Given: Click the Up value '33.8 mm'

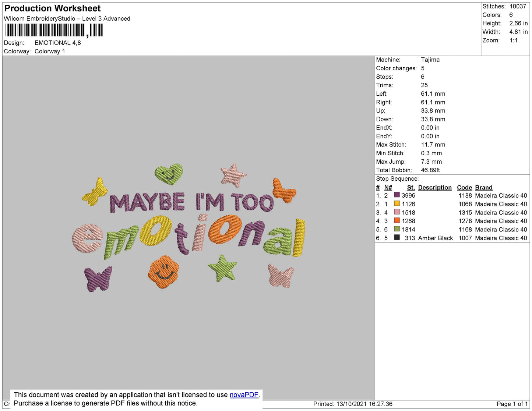Looking at the screenshot, I should coord(433,110).
